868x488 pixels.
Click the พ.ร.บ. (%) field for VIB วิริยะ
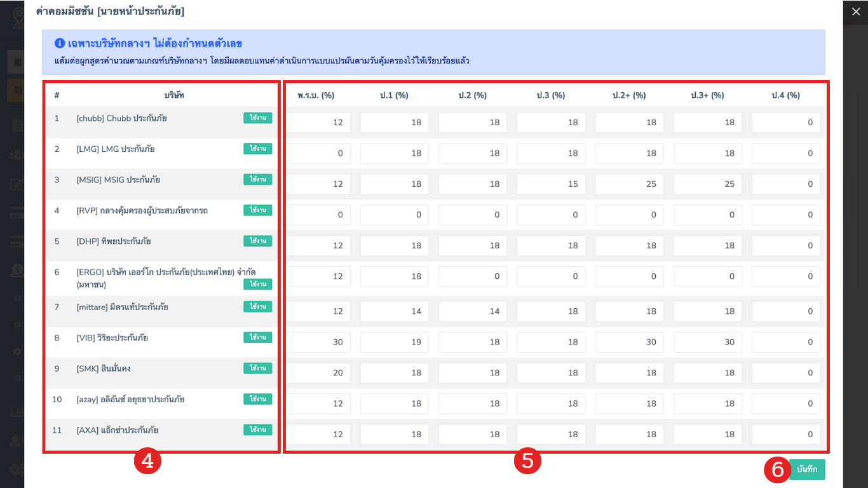coord(318,342)
